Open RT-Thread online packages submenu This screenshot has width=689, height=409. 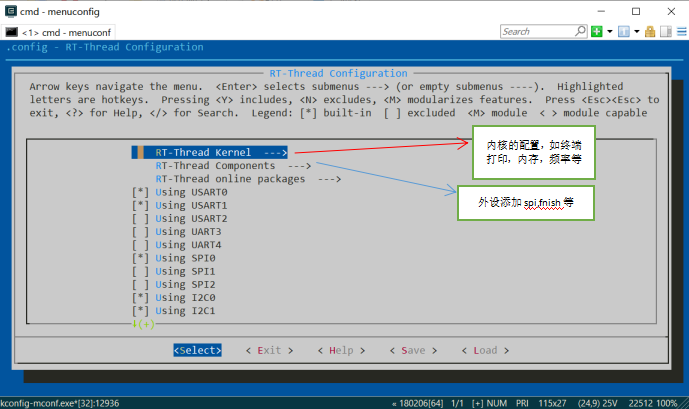click(248, 179)
